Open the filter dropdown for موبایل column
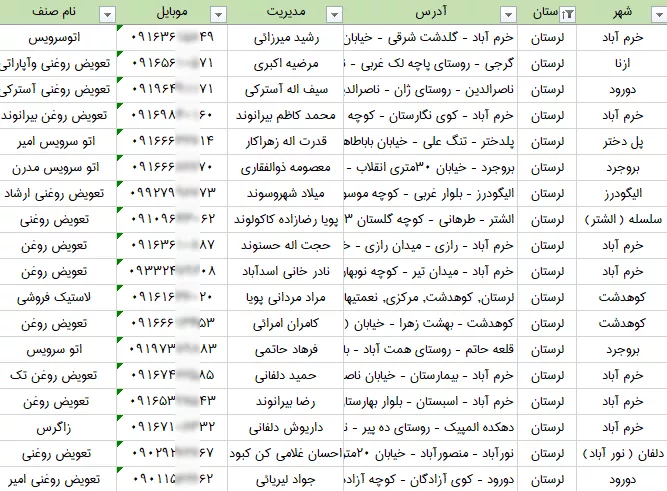667x491 pixels. click(x=218, y=15)
